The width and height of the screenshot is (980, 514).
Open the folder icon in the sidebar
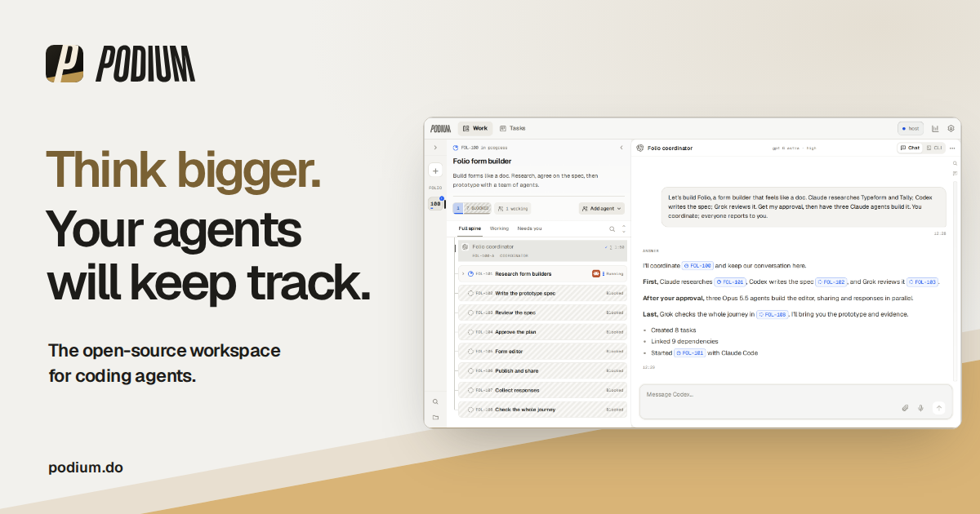coord(435,417)
